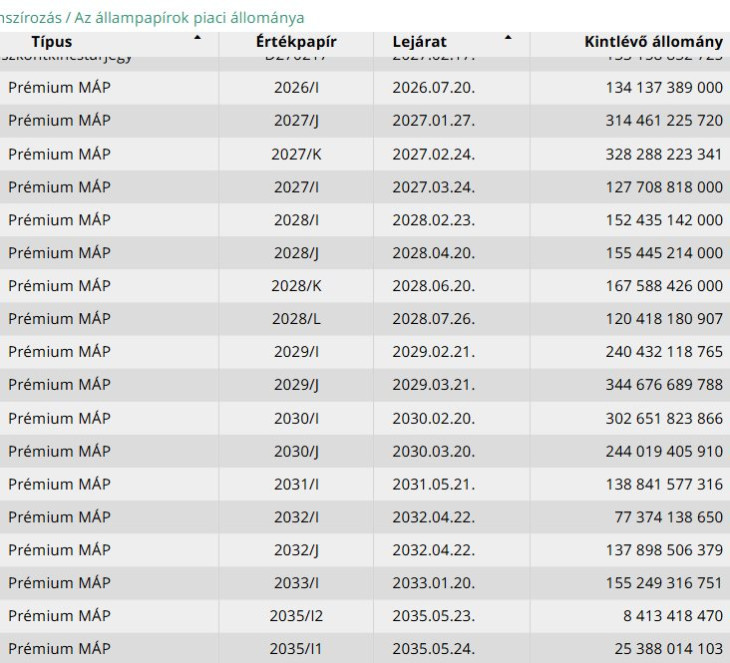
Task: Select the 2035/I2 security cell
Action: click(x=298, y=616)
